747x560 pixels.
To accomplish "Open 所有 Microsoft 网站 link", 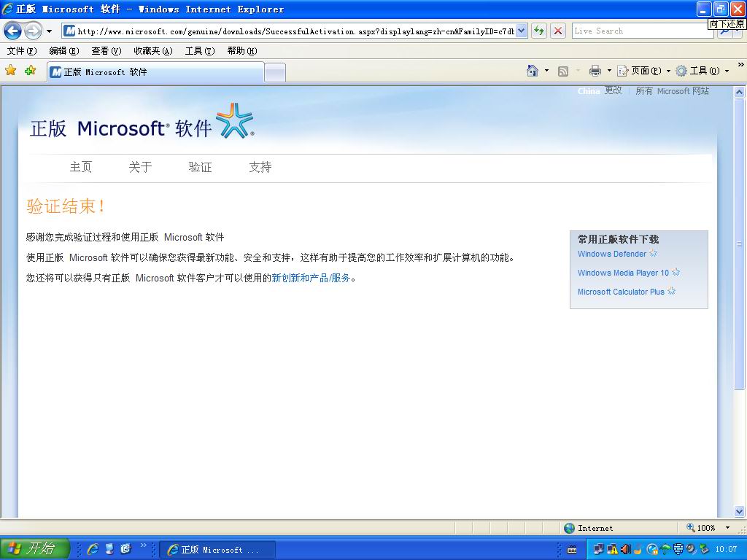I will tap(672, 91).
